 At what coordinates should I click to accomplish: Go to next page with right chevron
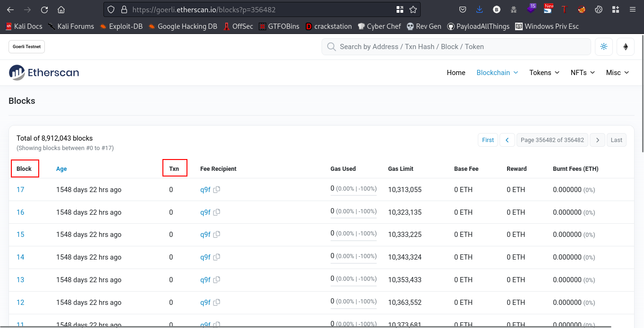pos(597,140)
